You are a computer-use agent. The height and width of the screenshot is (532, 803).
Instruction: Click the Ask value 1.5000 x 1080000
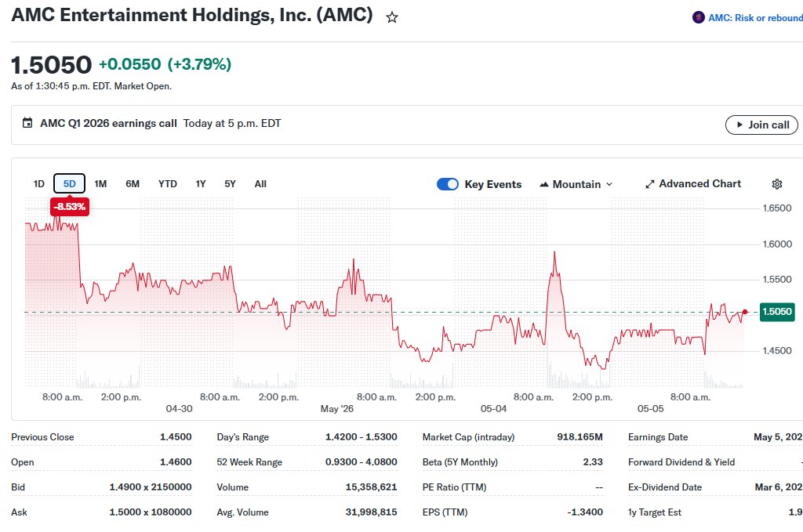(151, 512)
